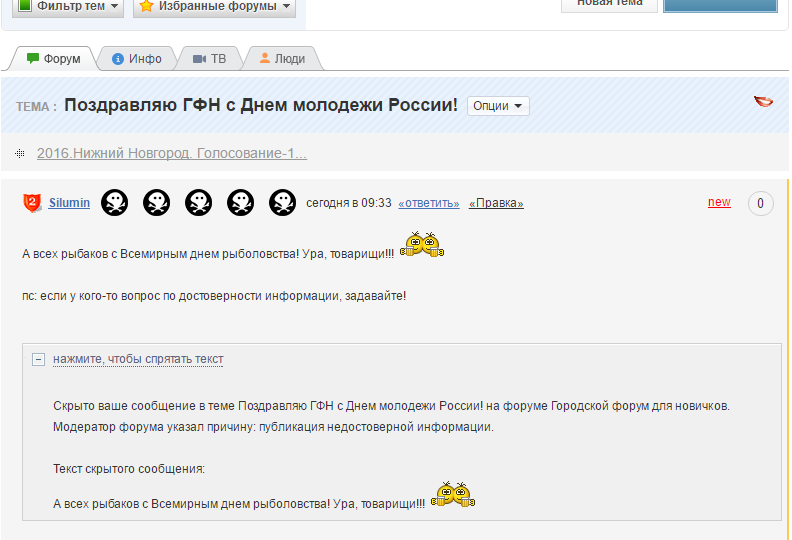
Task: Click the Новая тема button
Action: (x=609, y=5)
